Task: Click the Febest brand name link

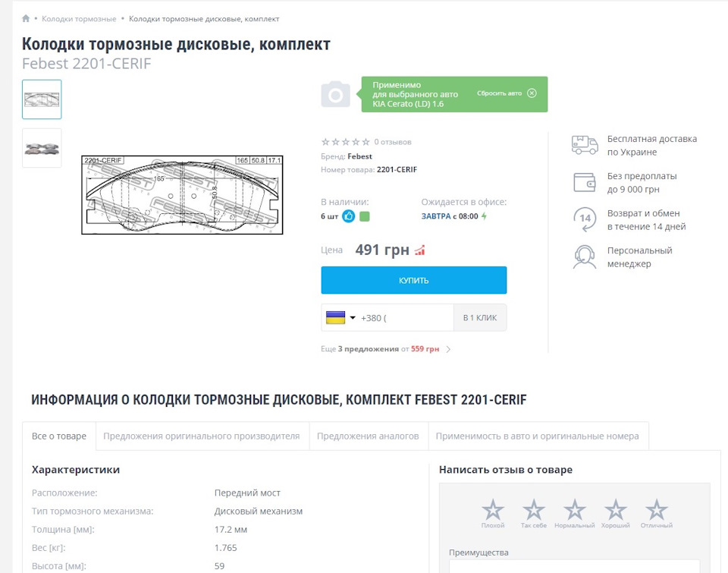Action: [x=359, y=156]
